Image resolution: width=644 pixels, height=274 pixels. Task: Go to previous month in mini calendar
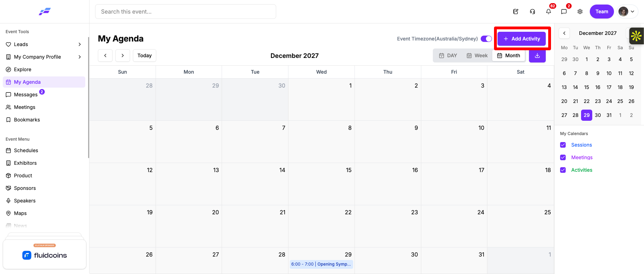(564, 33)
